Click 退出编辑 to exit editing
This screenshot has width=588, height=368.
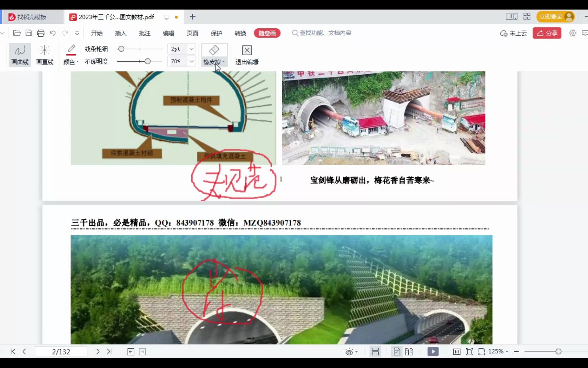[247, 55]
